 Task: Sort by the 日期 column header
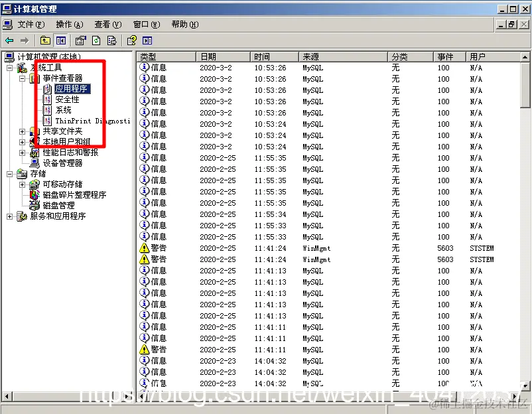[224, 56]
